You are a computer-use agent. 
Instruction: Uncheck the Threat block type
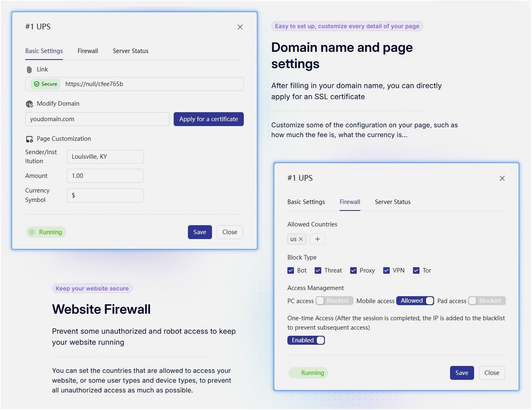coord(318,270)
